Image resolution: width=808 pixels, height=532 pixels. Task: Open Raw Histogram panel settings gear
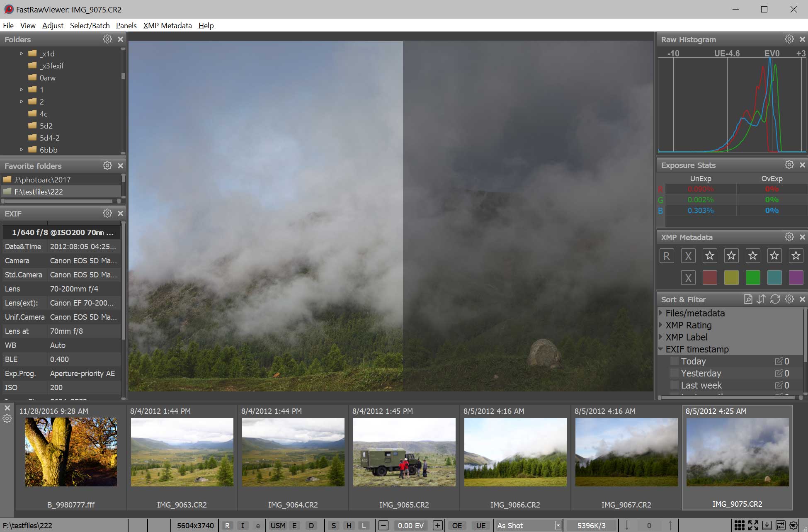coord(789,39)
